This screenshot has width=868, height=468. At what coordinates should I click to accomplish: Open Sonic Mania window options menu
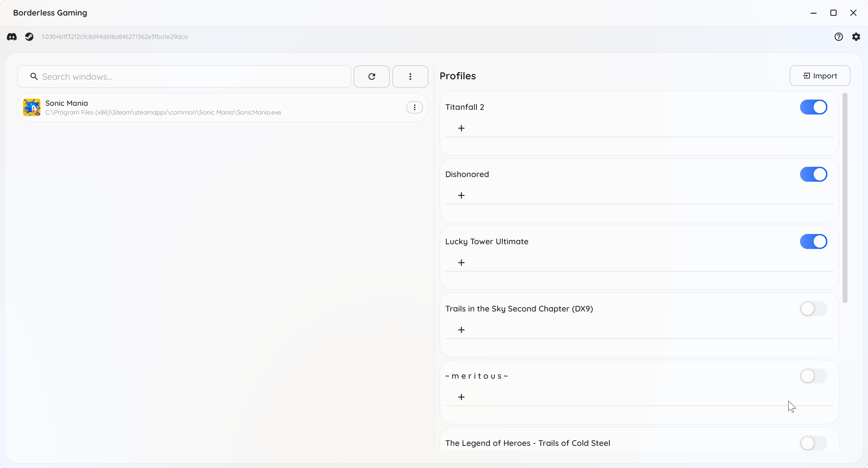click(x=414, y=107)
